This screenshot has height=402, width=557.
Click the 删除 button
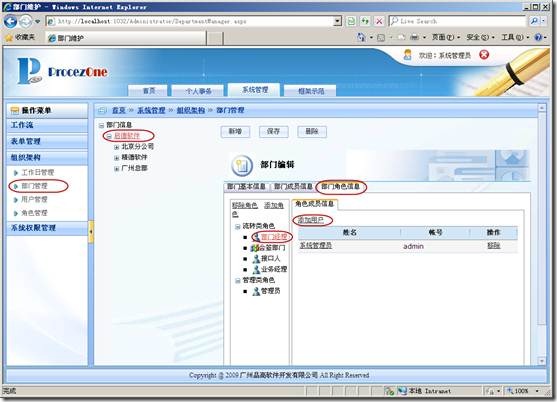(312, 131)
